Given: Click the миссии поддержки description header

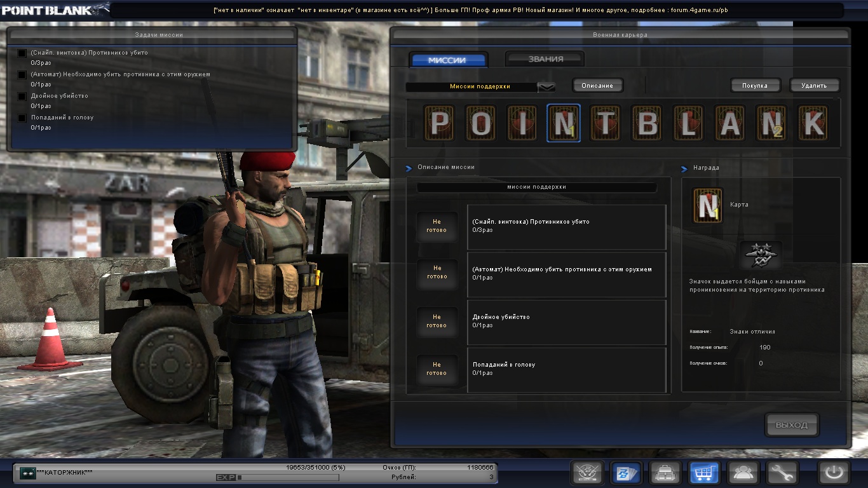Looking at the screenshot, I should pos(536,187).
